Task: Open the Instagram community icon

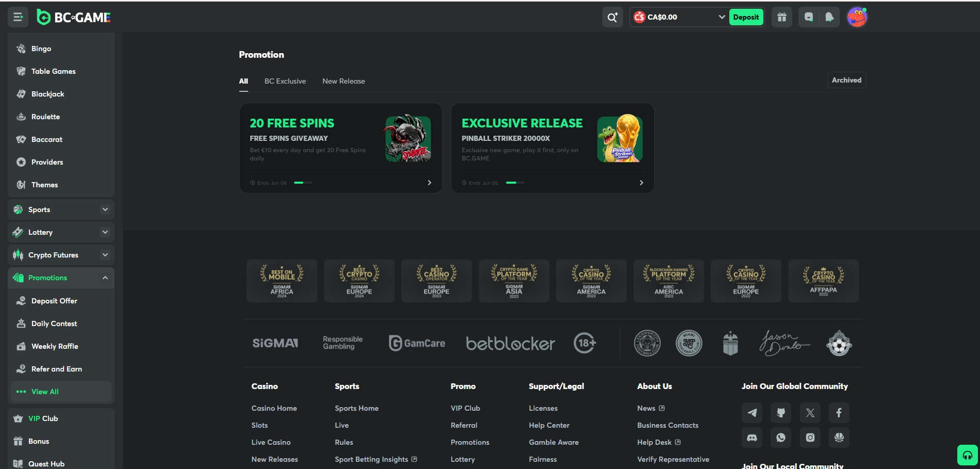Action: [x=810, y=438]
